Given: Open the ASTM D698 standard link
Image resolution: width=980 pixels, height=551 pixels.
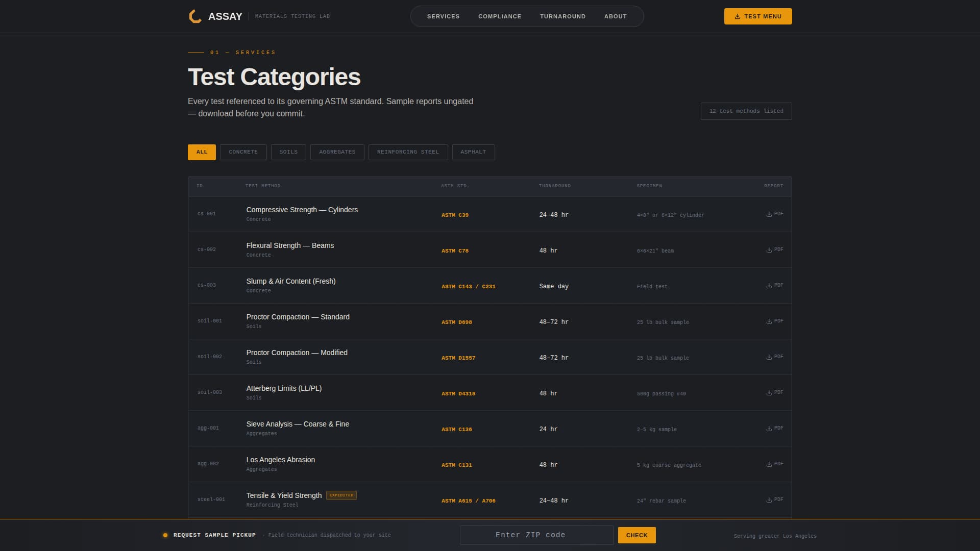Looking at the screenshot, I should click(x=457, y=322).
